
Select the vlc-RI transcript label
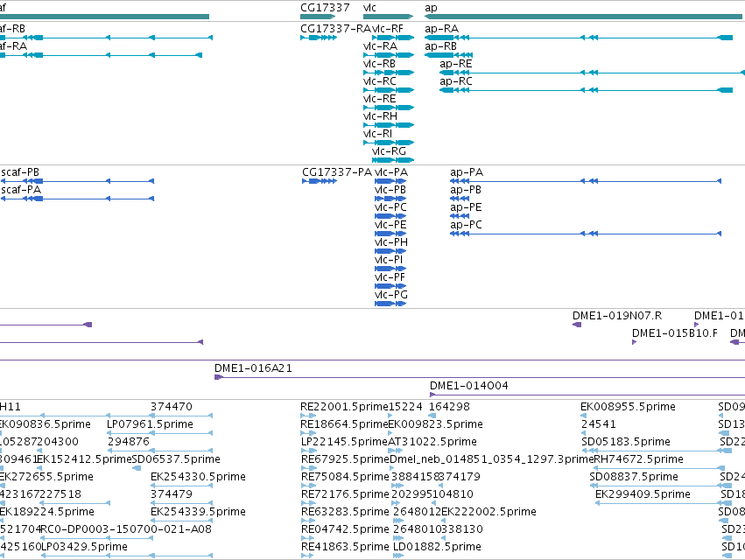(x=377, y=134)
